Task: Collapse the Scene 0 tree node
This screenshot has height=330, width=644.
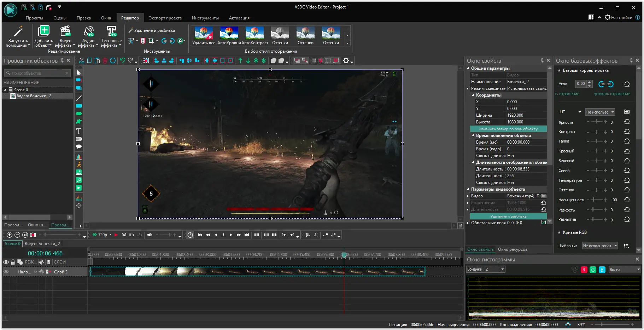Action: pos(5,90)
